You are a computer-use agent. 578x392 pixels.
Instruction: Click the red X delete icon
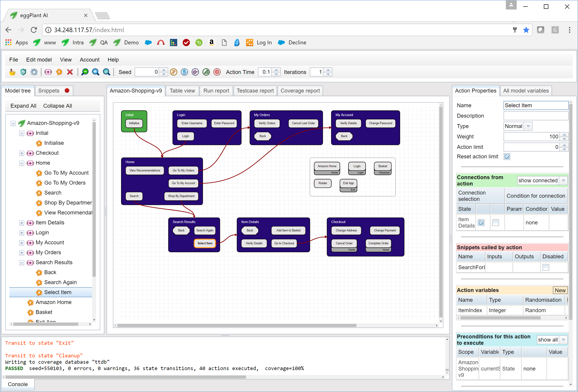click(70, 72)
